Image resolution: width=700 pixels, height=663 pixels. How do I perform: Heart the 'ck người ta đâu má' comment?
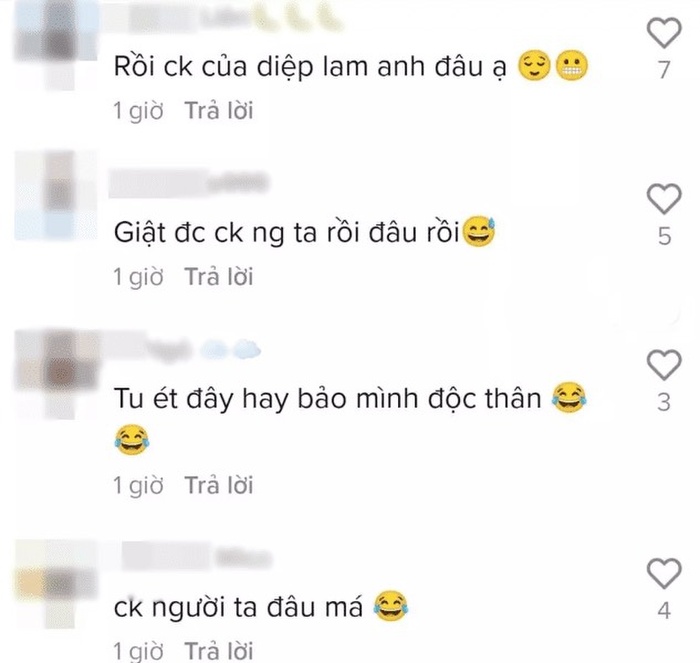[x=664, y=573]
